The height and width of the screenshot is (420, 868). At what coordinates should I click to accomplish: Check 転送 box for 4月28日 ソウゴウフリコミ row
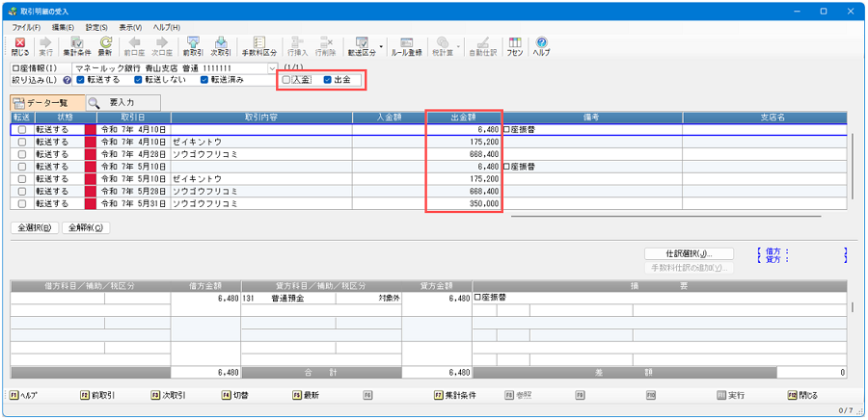click(22, 154)
